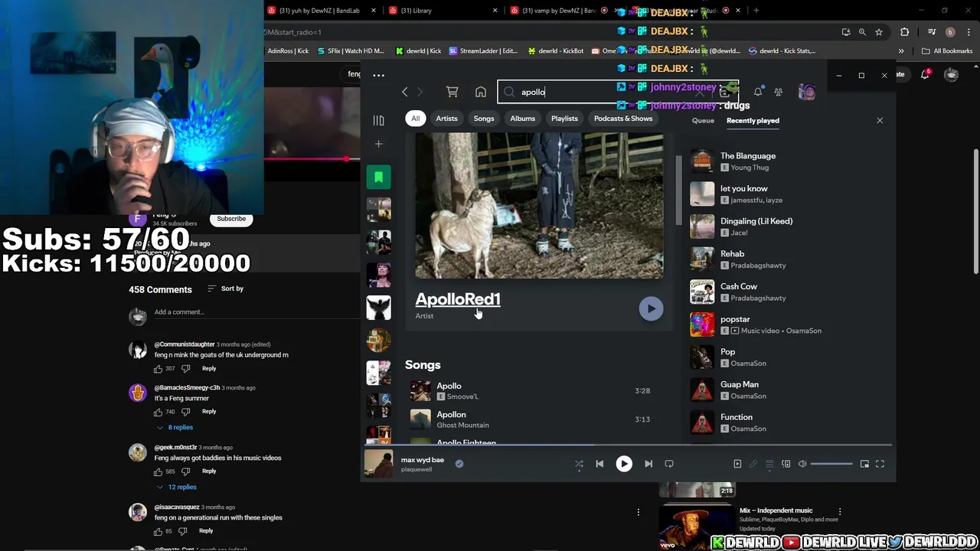Mute the Spotify volume

coord(802,464)
